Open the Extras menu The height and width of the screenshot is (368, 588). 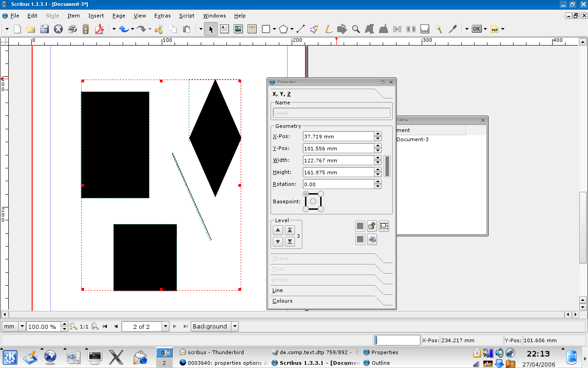[x=162, y=16]
